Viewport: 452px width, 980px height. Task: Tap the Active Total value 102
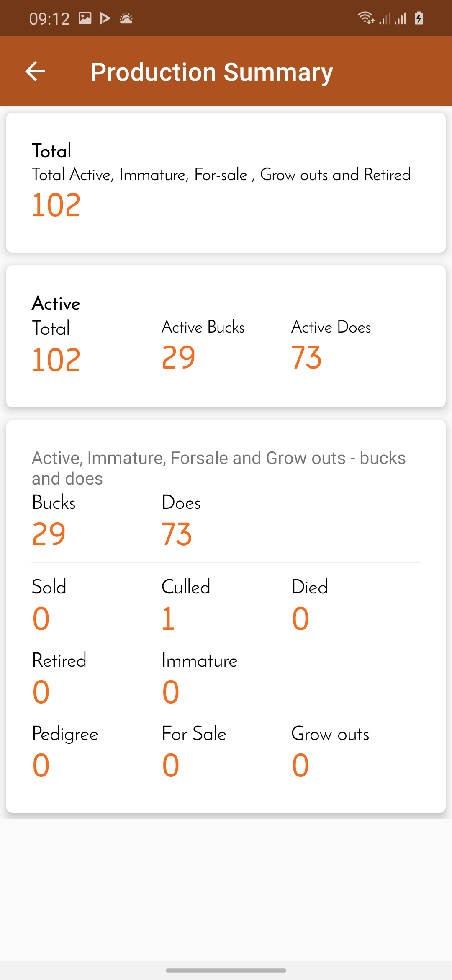(56, 360)
